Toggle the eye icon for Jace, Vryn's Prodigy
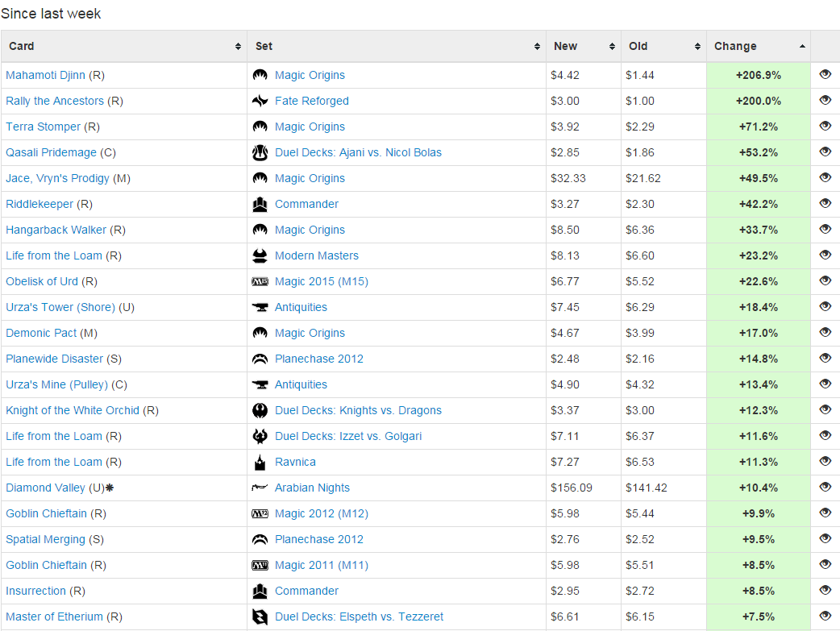Image resolution: width=840 pixels, height=631 pixels. [825, 177]
